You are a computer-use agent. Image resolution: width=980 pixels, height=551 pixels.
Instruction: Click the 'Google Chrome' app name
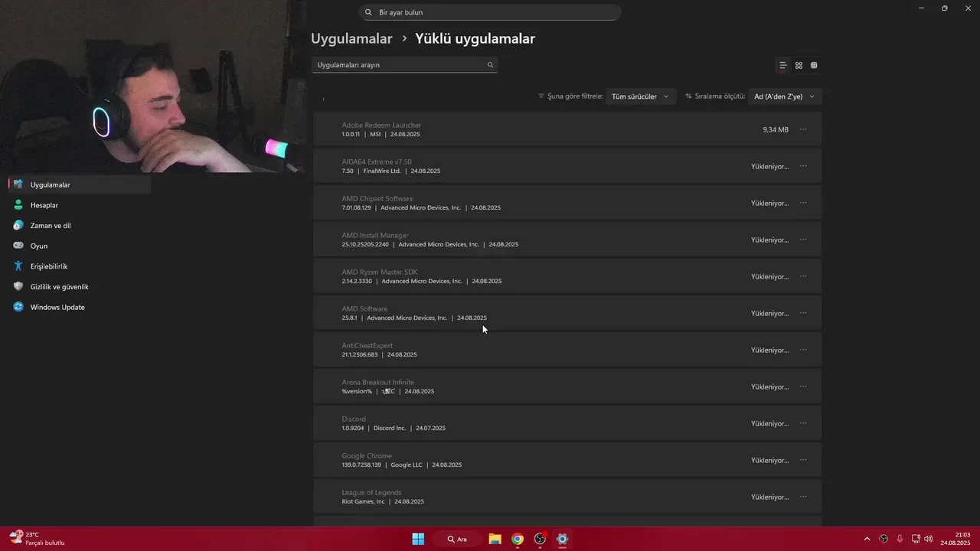pyautogui.click(x=367, y=455)
